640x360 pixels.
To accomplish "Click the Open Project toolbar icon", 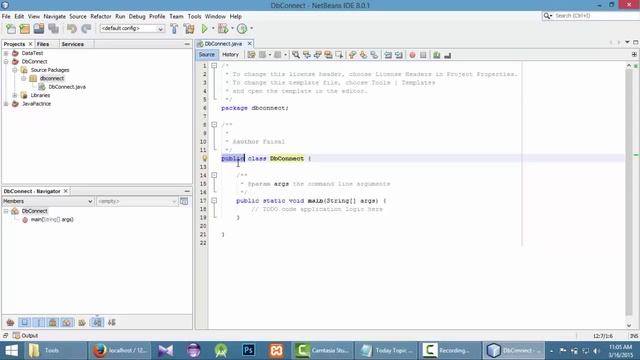I will 39,29.
